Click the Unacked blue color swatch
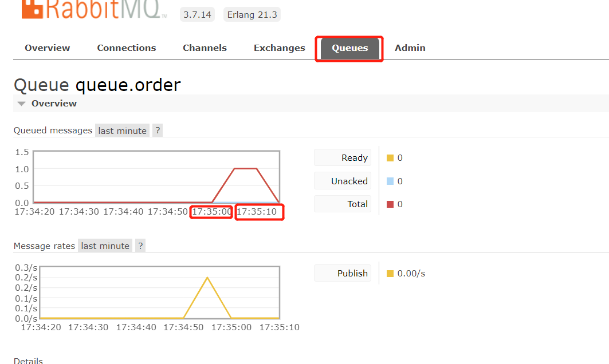This screenshot has width=609, height=364. [390, 181]
